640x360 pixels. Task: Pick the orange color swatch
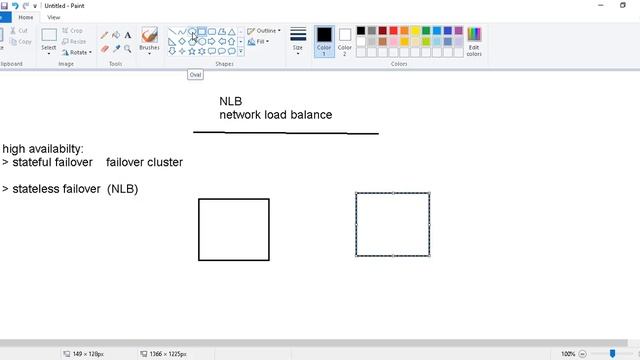coord(404,31)
